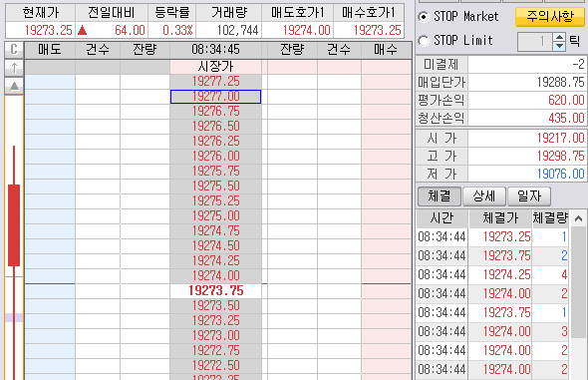Screen dimensions: 588x380
Task: Switch to the 상세 tab
Action: [484, 196]
